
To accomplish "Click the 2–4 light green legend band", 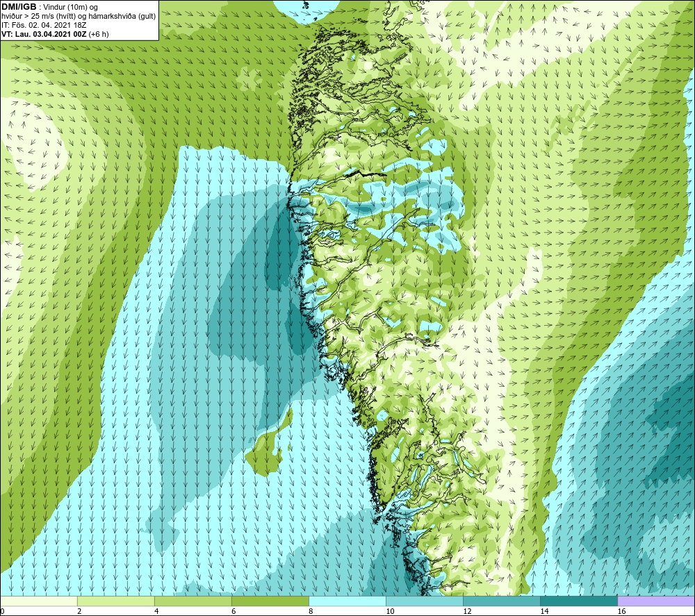I will click(x=116, y=601).
